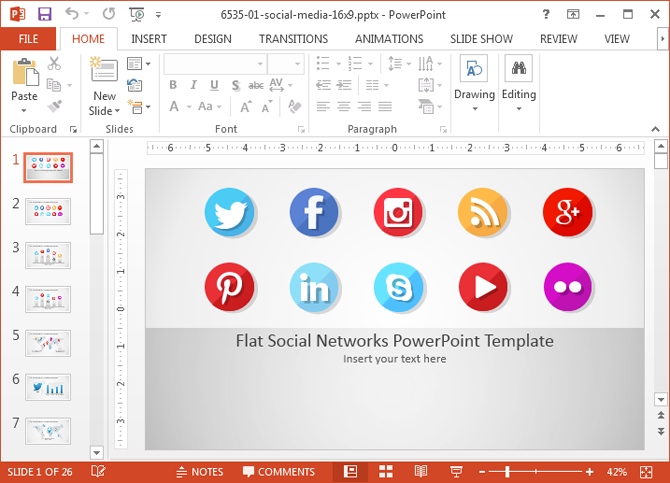Screen dimensions: 670x483
Task: Click zoom in plus button
Action: (x=590, y=472)
